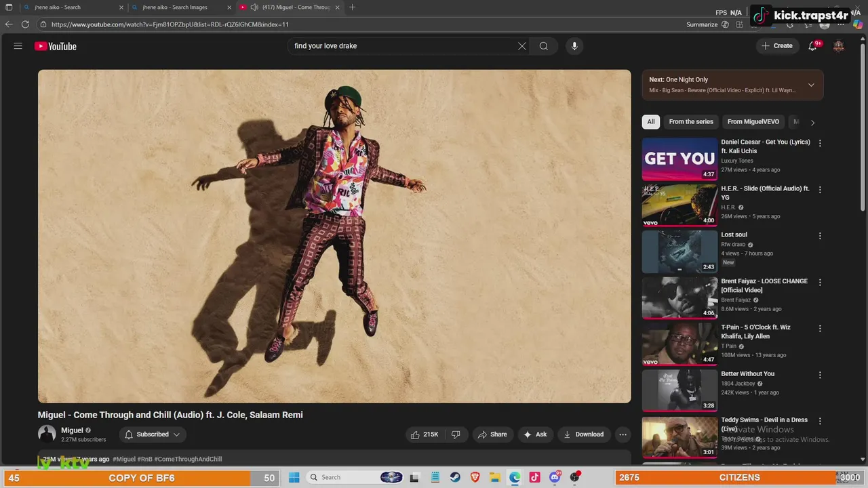The width and height of the screenshot is (868, 488).
Task: Open the browser tab actions icon
Action: 9,7
